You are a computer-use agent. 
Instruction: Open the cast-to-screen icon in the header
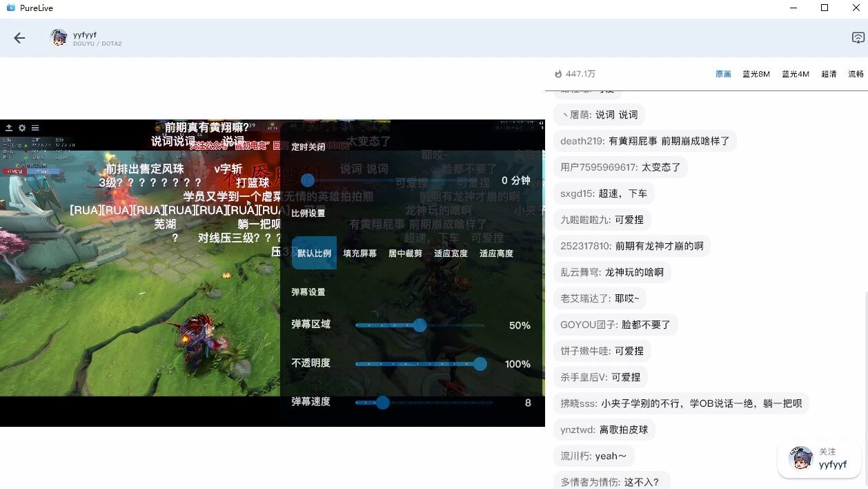point(858,38)
